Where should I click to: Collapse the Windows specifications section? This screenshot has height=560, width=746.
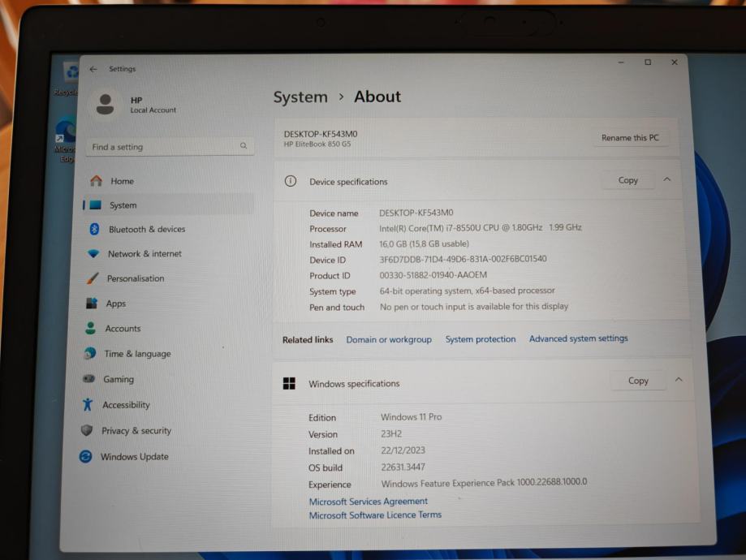click(x=679, y=380)
